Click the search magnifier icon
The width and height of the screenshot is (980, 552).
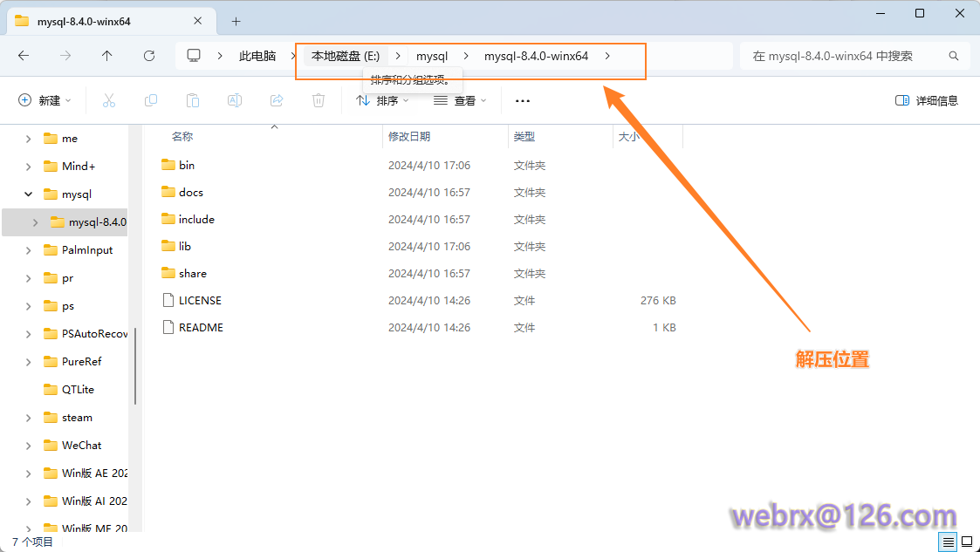pos(954,56)
